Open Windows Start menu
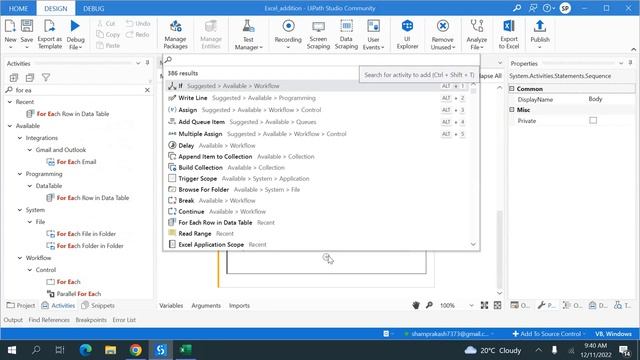 12,350
